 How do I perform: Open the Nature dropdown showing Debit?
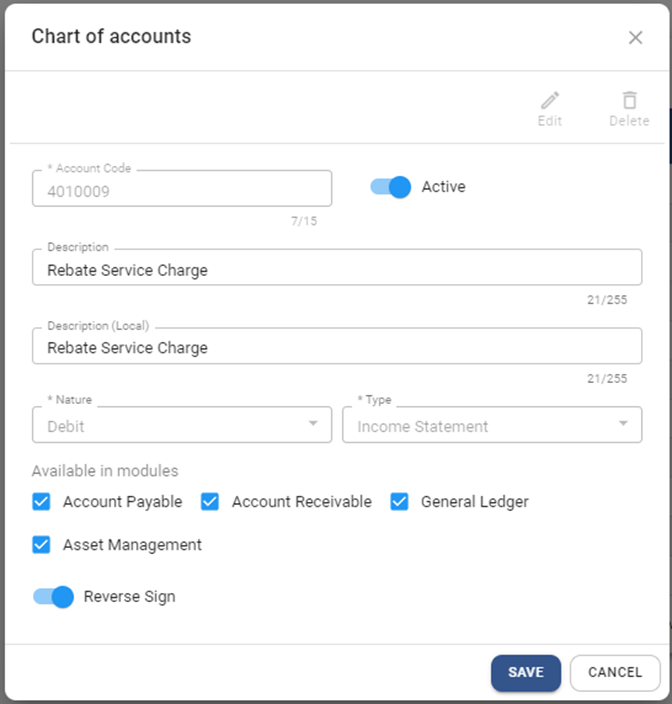(x=170, y=425)
